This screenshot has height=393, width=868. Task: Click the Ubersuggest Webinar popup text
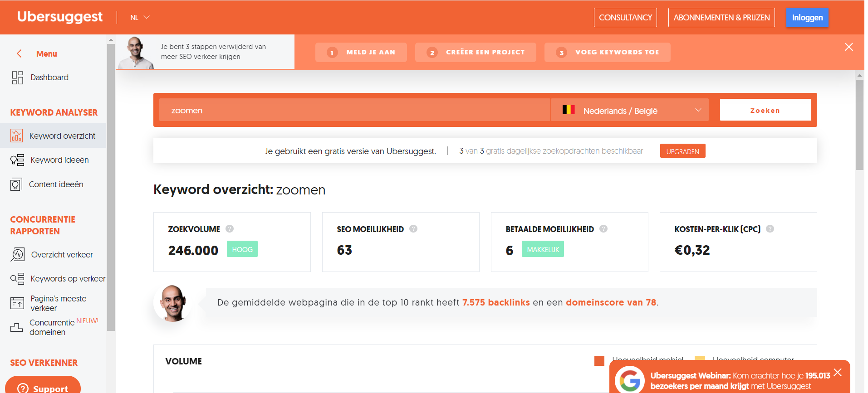[x=740, y=381]
